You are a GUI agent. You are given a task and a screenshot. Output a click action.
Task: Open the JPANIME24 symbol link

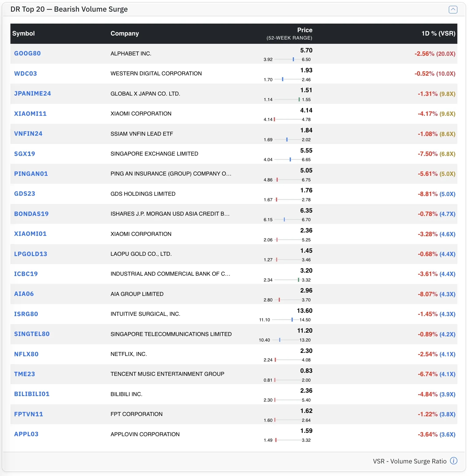click(32, 93)
